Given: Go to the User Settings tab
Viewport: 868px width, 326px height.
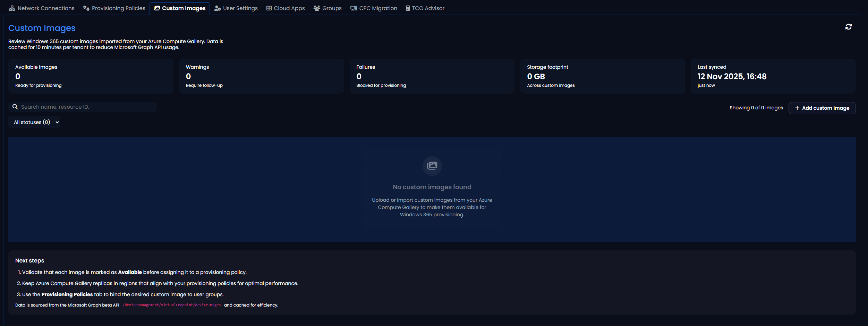Looking at the screenshot, I should [x=236, y=8].
